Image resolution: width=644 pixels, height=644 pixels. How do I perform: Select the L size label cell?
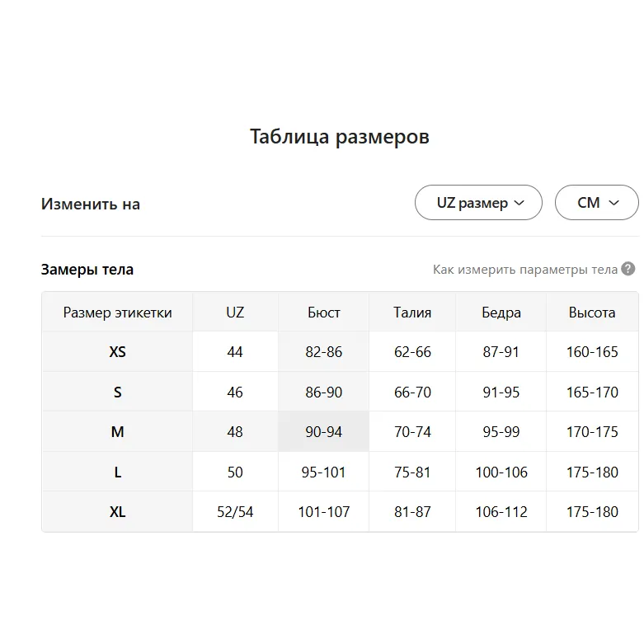117,472
